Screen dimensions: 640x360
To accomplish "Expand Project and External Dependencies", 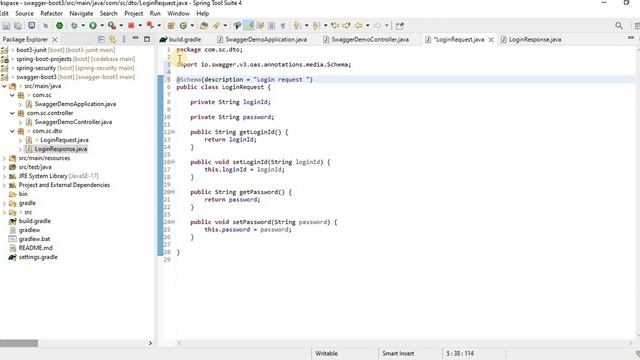I will coord(4,185).
